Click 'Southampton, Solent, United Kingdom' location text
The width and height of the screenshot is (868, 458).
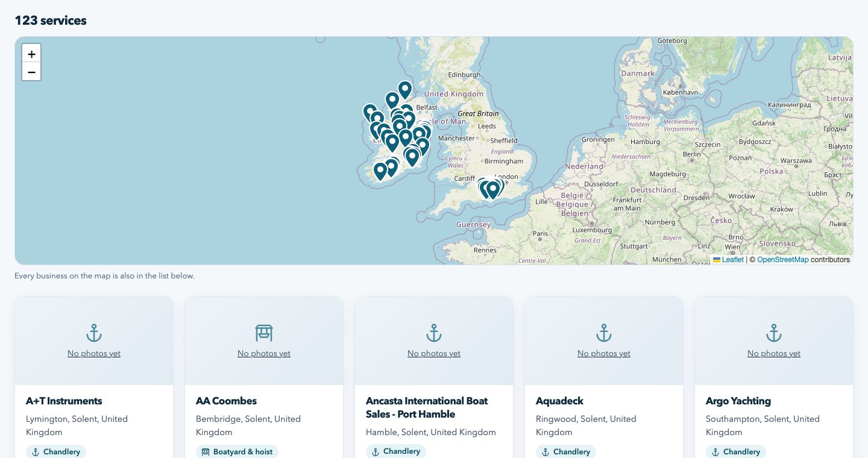click(763, 425)
